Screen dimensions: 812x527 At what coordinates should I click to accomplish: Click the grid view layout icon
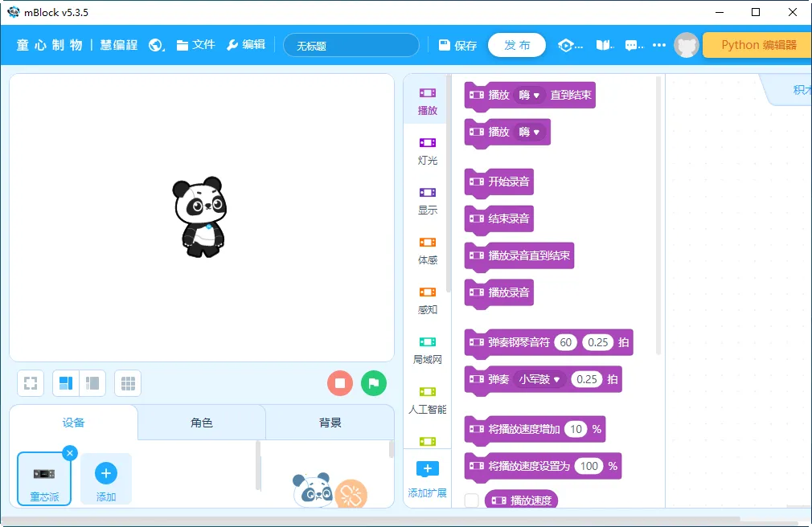[128, 383]
